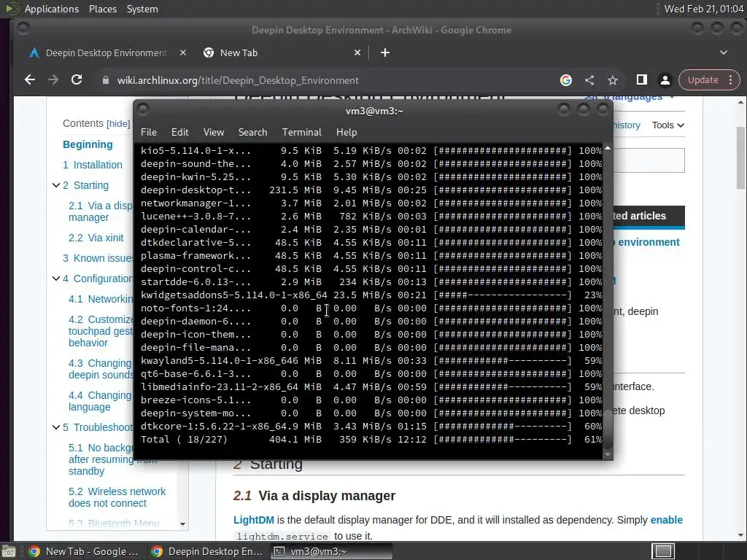Go to 4.1 Networking entry
This screenshot has width=747, height=560.
(101, 299)
